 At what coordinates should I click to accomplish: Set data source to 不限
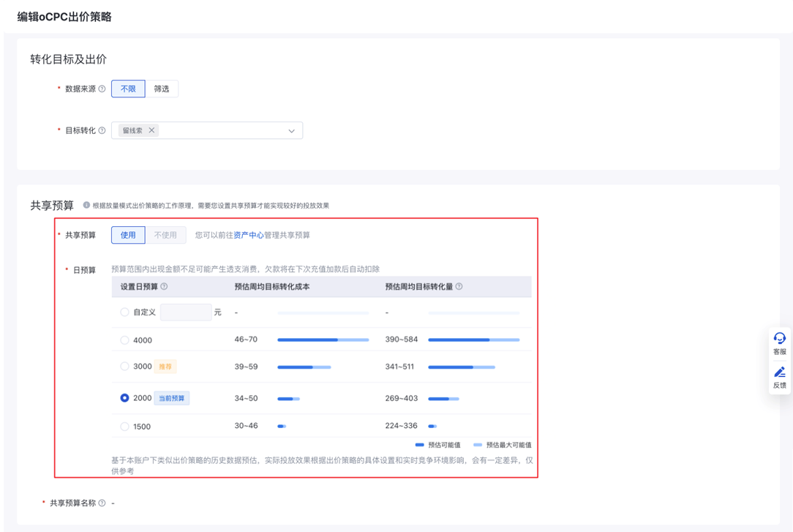pos(128,89)
